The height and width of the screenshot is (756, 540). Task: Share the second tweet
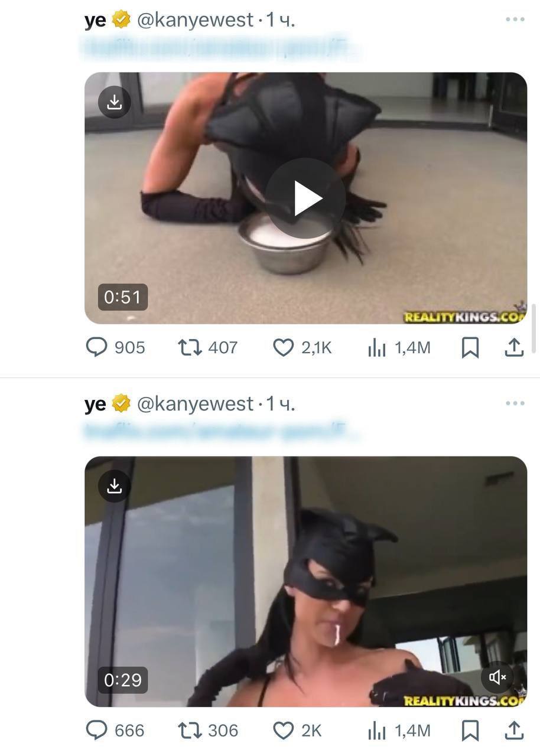pos(514,731)
